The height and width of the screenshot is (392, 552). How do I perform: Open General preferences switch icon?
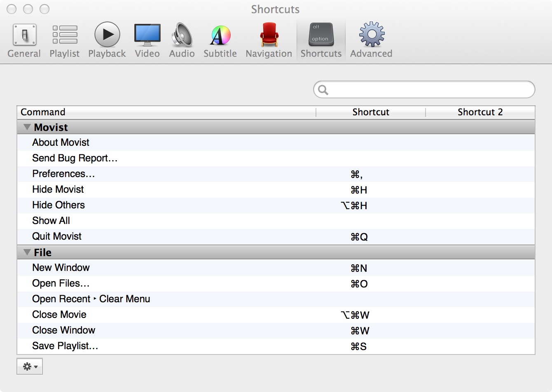tap(24, 35)
